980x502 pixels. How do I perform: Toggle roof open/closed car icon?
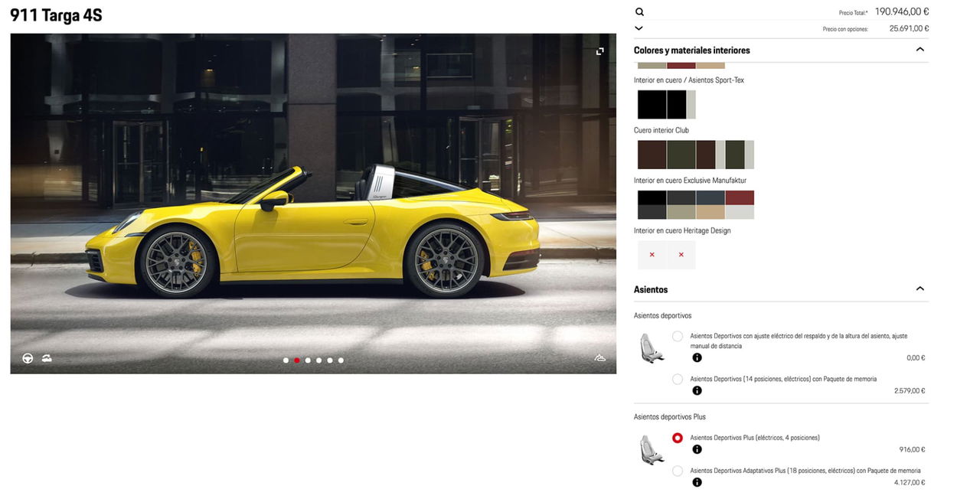47,357
